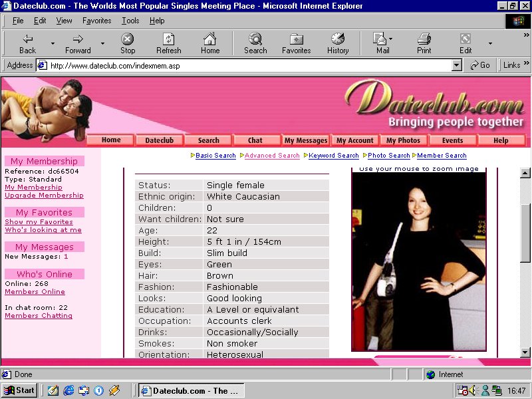Open Back history dropdown arrow

tap(53, 43)
